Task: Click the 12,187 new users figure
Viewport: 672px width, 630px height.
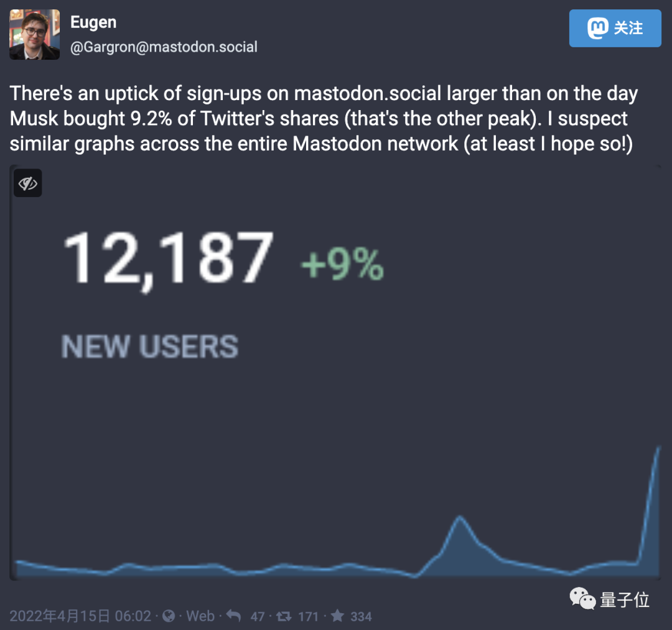Action: [x=168, y=259]
